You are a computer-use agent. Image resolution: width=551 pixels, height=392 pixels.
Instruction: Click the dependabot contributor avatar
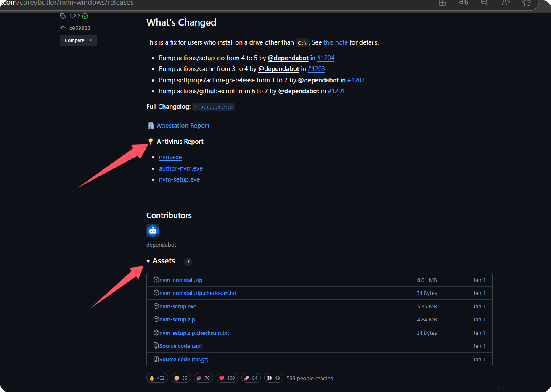(x=153, y=231)
